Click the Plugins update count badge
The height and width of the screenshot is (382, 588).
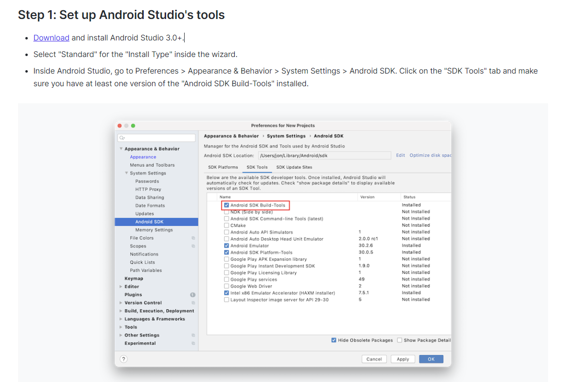tap(192, 295)
